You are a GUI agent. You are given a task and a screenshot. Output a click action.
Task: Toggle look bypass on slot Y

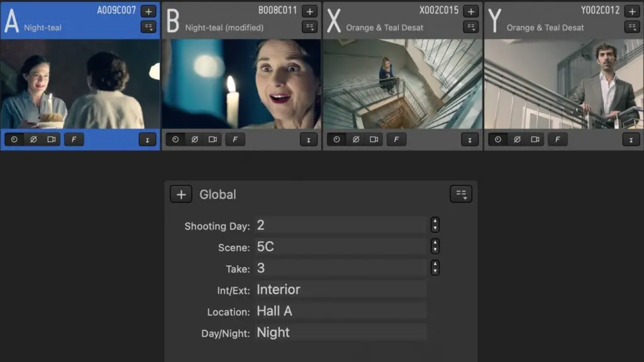pos(517,140)
